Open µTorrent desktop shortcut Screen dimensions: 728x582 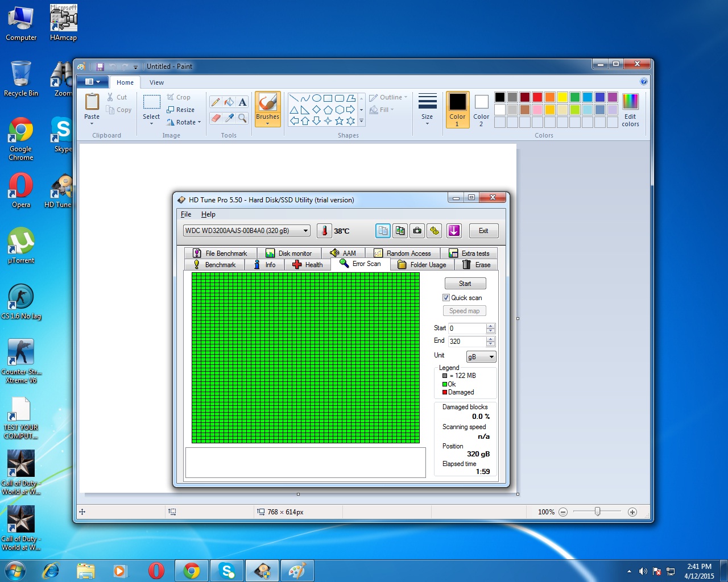point(21,246)
